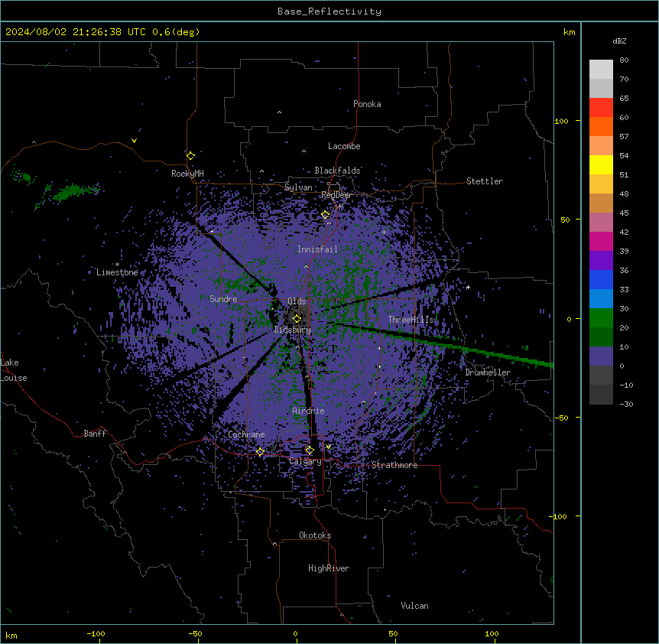
Task: Click the Ponoka city label
Action: (367, 104)
